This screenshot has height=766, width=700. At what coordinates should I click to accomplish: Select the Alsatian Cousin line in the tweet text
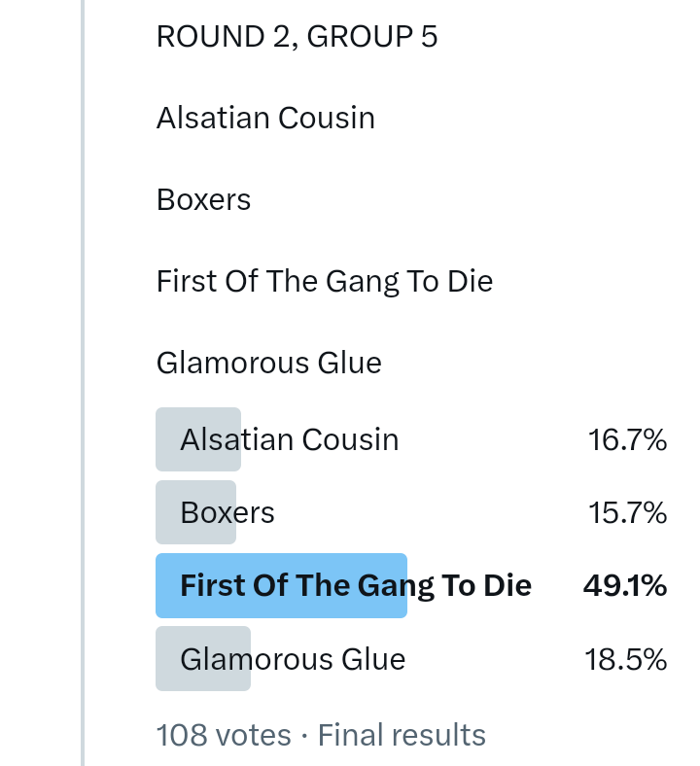point(265,119)
